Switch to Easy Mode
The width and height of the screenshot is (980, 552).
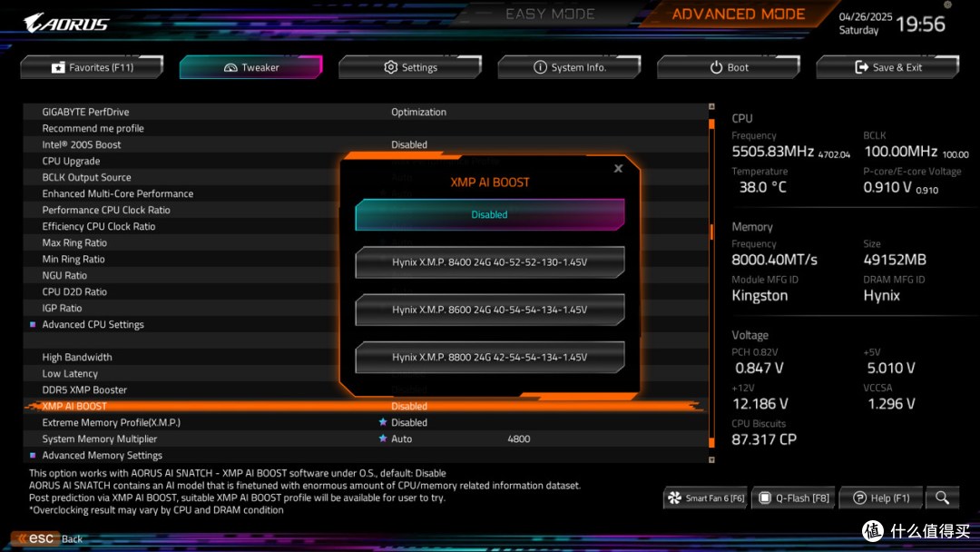tap(550, 14)
